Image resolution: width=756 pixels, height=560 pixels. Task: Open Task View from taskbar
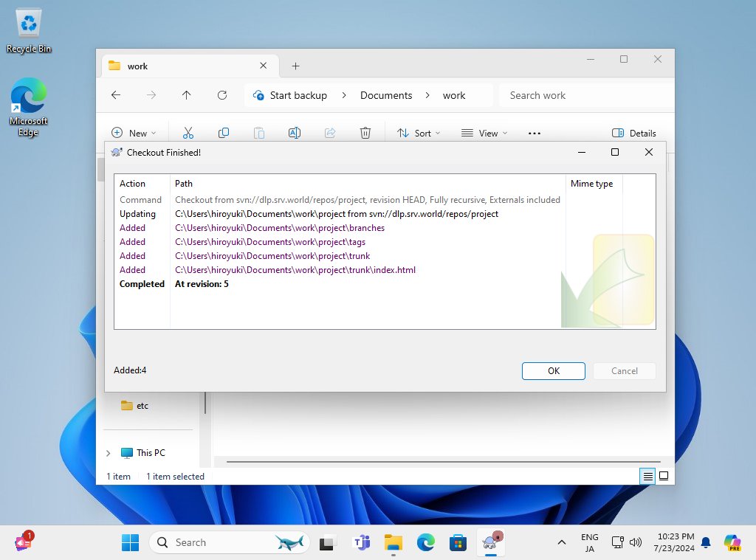pyautogui.click(x=328, y=542)
